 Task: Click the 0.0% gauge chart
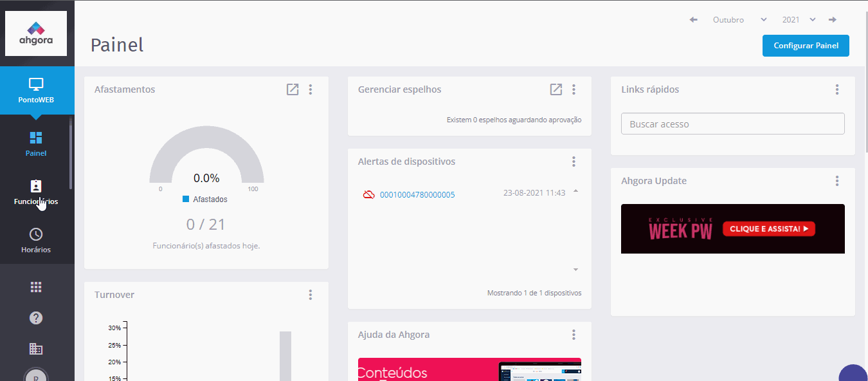coord(206,154)
